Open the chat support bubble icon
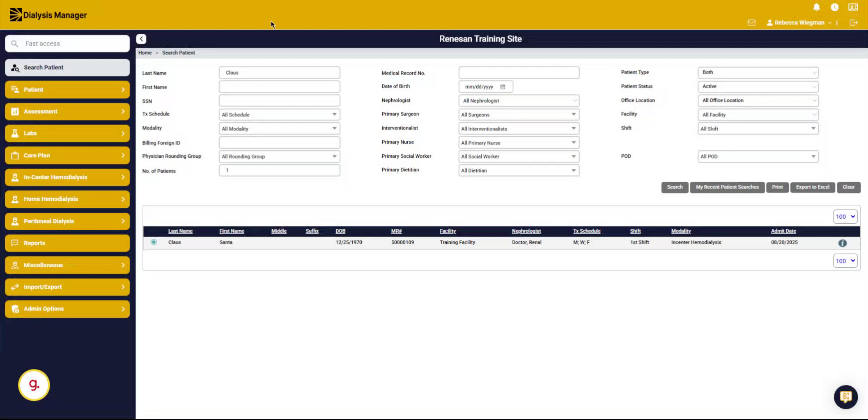Image resolution: width=868 pixels, height=420 pixels. click(846, 397)
